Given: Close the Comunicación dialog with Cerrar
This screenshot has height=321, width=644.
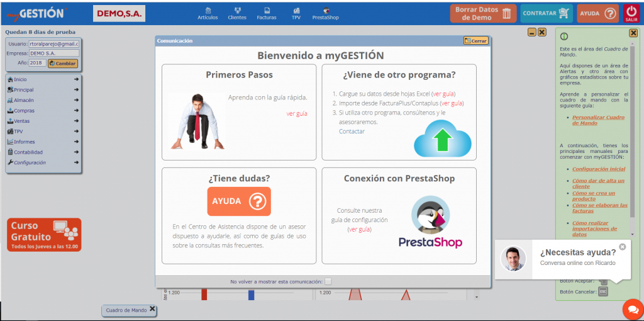Looking at the screenshot, I should point(475,41).
